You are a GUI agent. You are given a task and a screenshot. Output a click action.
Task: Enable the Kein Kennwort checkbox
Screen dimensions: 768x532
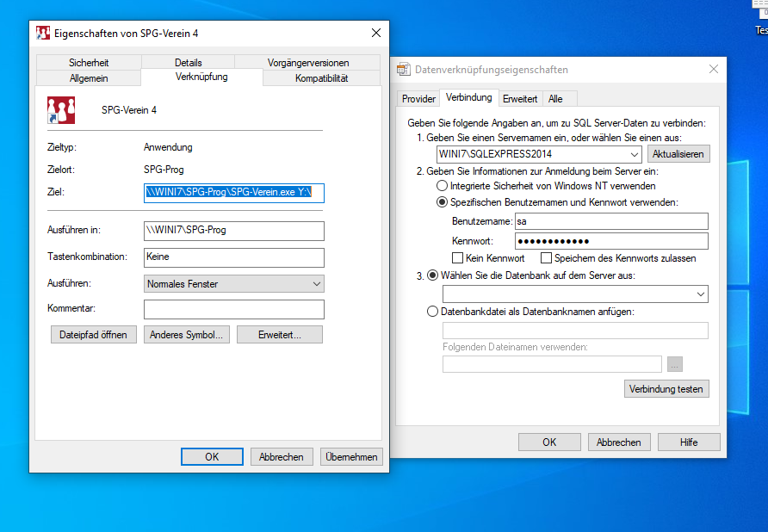[x=458, y=258]
